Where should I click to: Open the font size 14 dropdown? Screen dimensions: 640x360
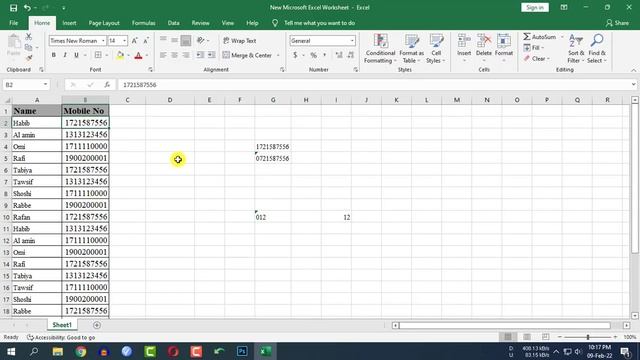(x=124, y=40)
